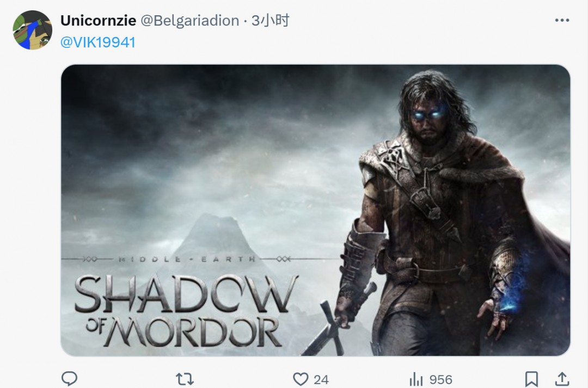
Task: Click the 3小时 timestamp
Action: click(271, 21)
